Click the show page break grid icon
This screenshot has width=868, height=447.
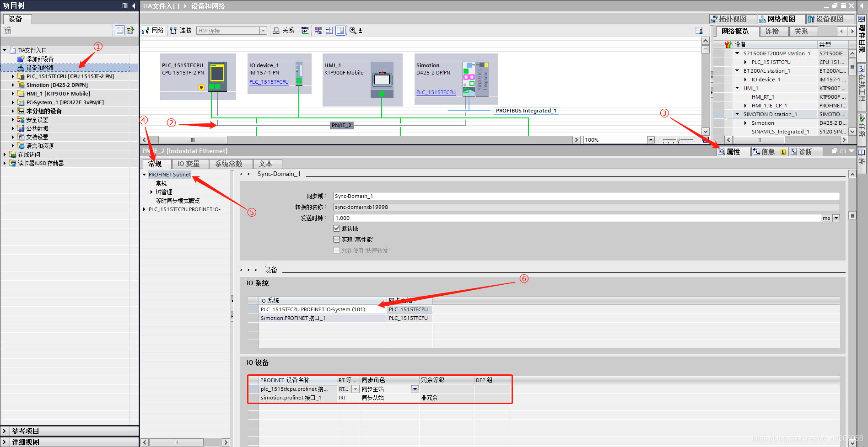click(329, 31)
